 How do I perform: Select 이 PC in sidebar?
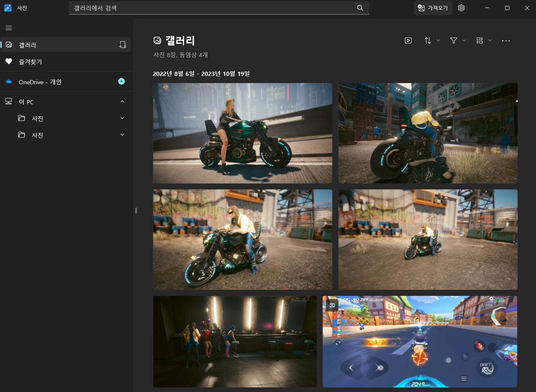point(66,102)
